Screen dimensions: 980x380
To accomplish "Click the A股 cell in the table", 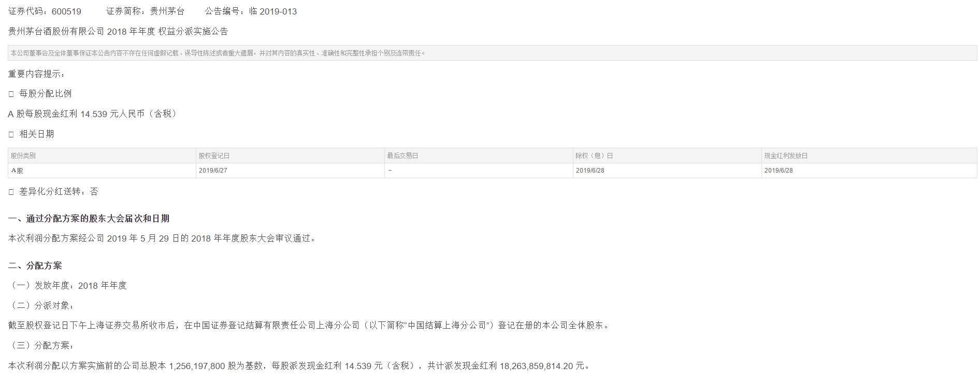I will tap(17, 171).
